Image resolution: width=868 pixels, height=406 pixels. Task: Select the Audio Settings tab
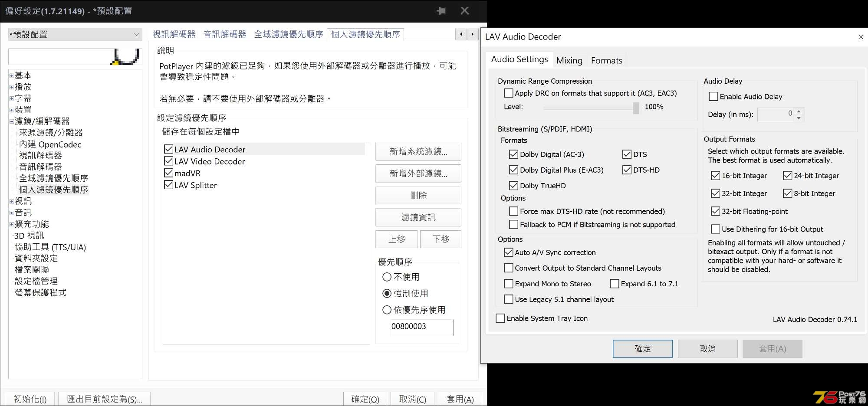519,59
